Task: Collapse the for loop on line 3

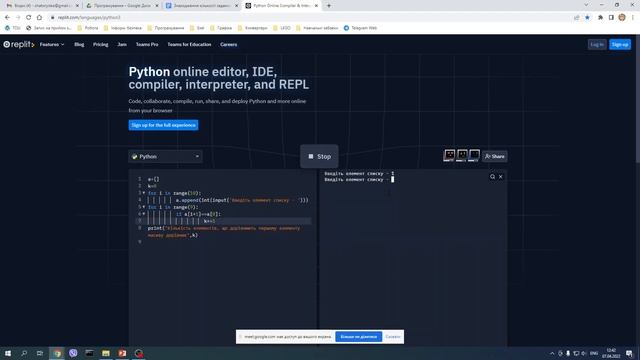Action: click(144, 193)
